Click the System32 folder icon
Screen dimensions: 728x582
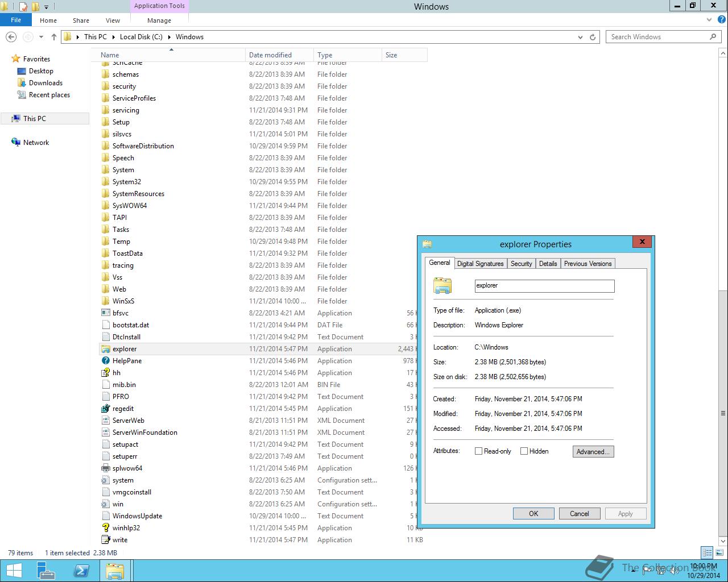(105, 182)
